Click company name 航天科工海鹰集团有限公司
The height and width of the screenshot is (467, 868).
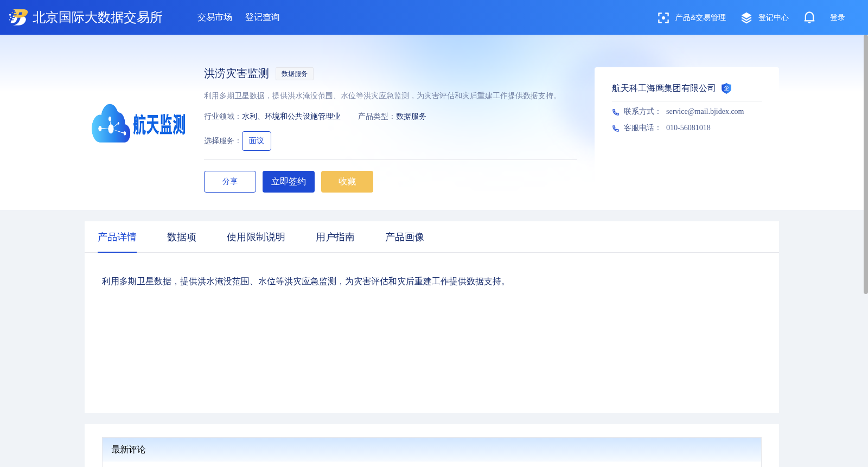(663, 88)
